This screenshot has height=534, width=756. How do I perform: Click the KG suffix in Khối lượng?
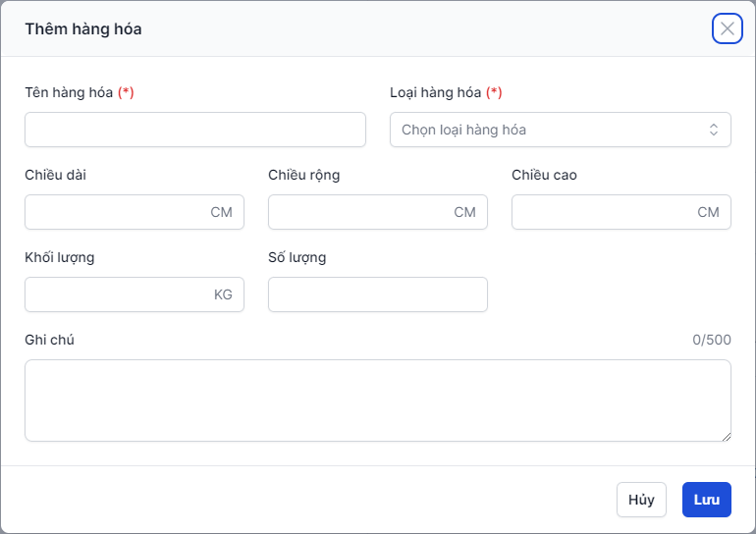pyautogui.click(x=223, y=294)
